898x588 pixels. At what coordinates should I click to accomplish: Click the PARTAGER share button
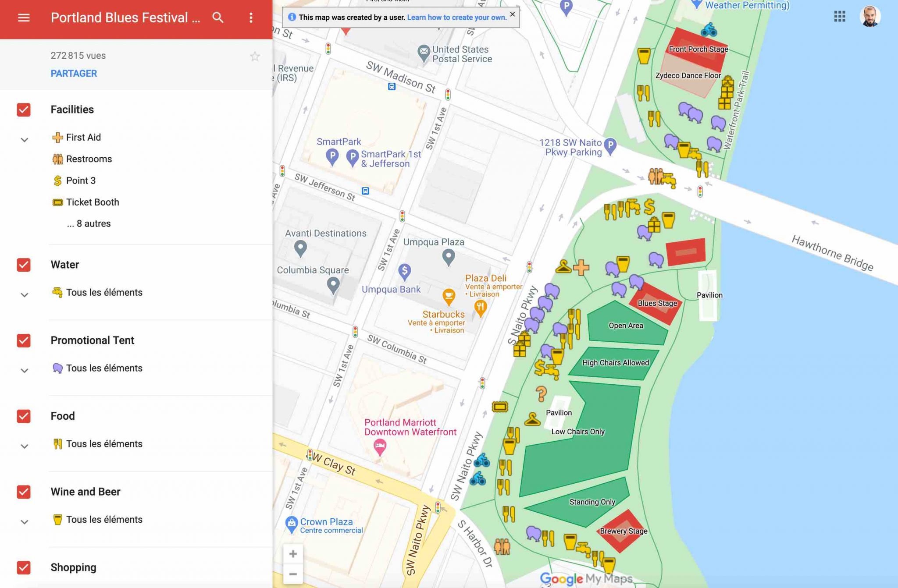(x=74, y=74)
